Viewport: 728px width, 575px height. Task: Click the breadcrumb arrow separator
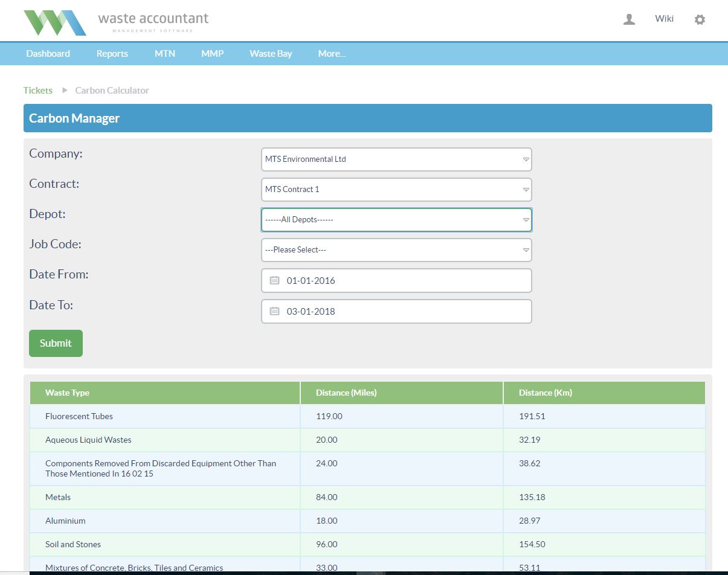(x=65, y=91)
